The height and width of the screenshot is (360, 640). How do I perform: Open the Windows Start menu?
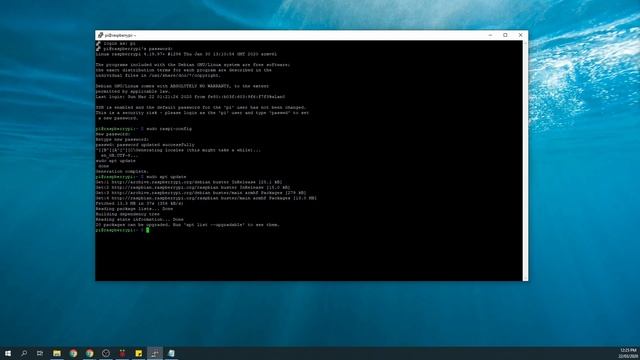pos(7,353)
